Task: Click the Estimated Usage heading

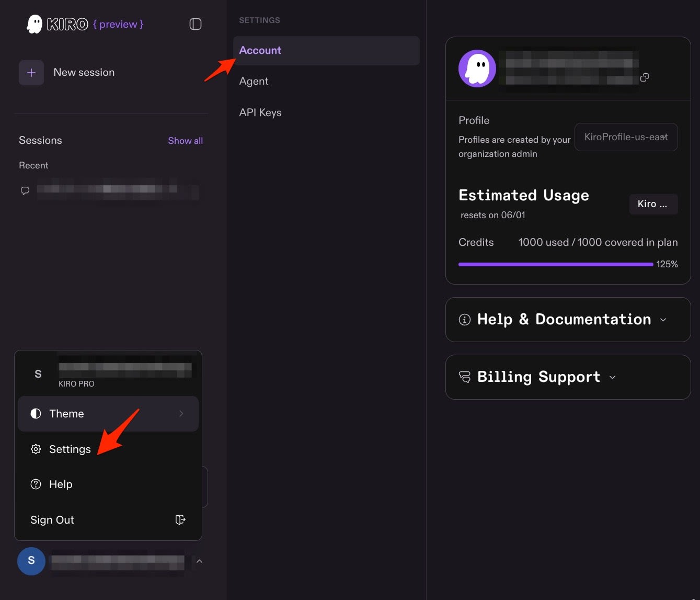Action: click(x=524, y=196)
